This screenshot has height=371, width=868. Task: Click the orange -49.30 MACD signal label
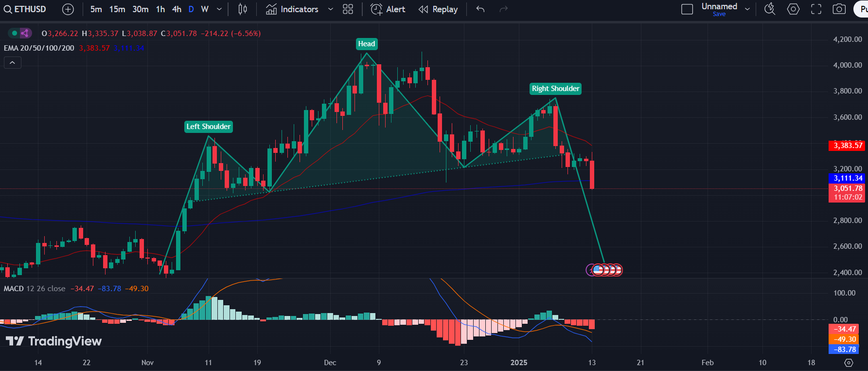[844, 339]
